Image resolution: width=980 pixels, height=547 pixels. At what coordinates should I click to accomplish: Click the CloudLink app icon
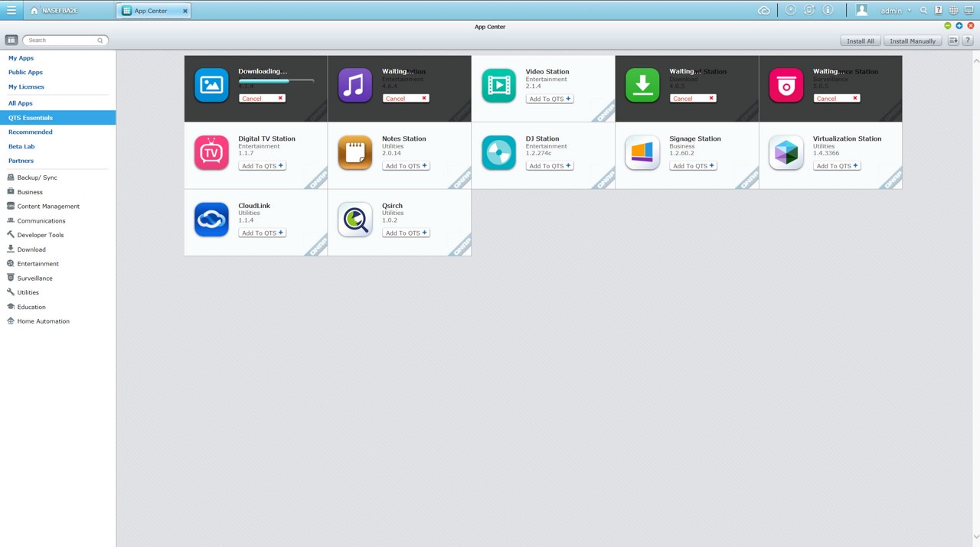211,220
